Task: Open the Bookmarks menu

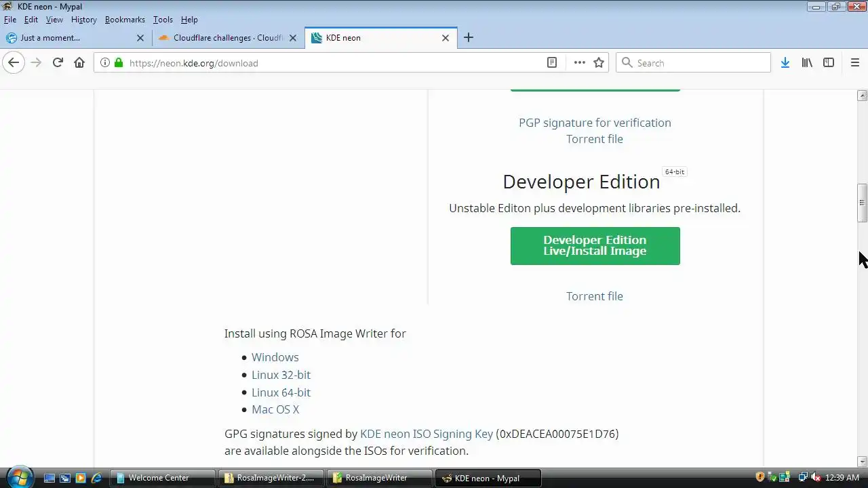Action: (125, 20)
